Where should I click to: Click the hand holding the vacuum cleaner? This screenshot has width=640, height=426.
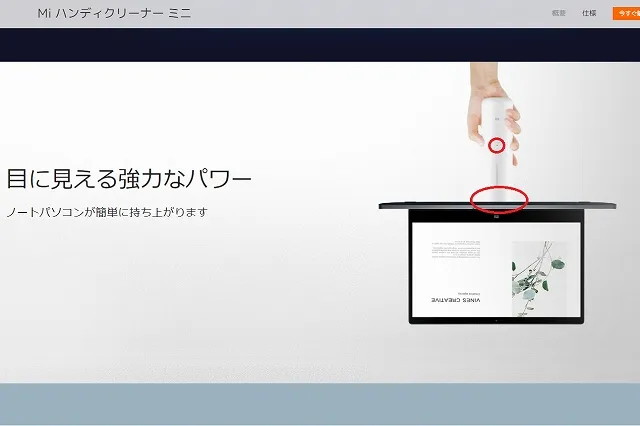click(492, 114)
